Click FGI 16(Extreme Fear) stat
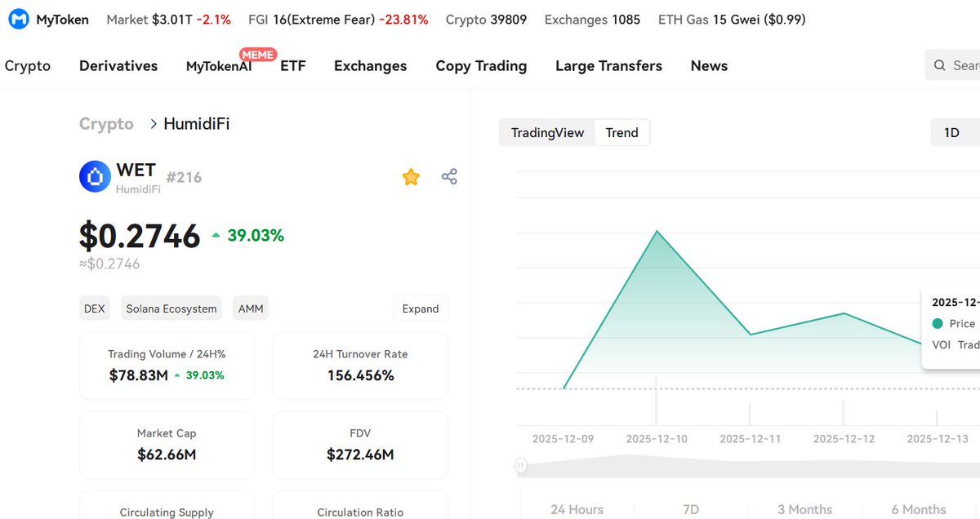The width and height of the screenshot is (980, 519). point(338,19)
